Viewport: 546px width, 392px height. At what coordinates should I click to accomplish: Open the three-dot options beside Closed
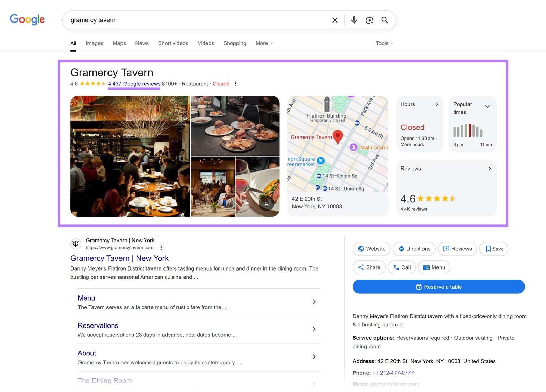(235, 83)
